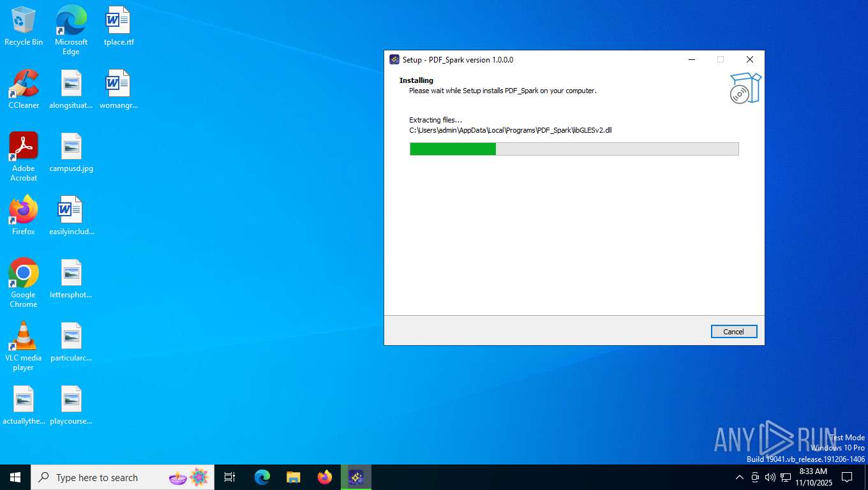
Task: Click the installation progress bar
Action: [574, 149]
